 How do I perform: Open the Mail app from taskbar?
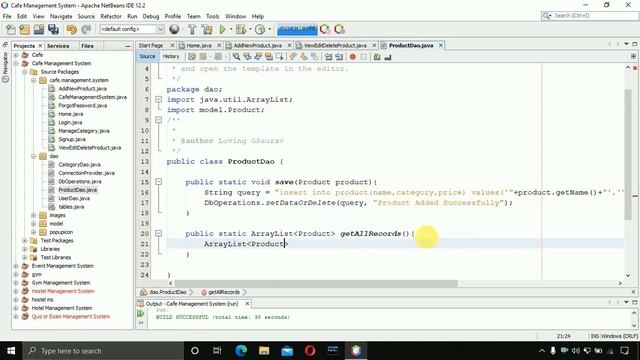point(287,351)
